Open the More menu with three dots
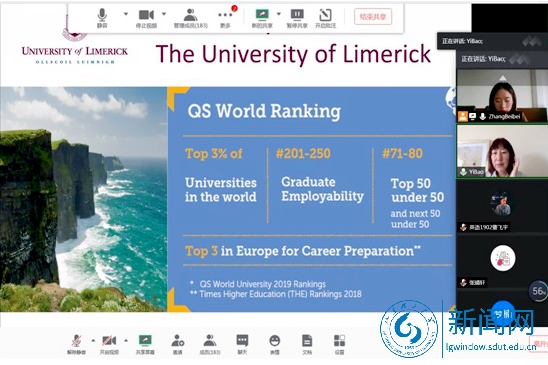 (225, 18)
